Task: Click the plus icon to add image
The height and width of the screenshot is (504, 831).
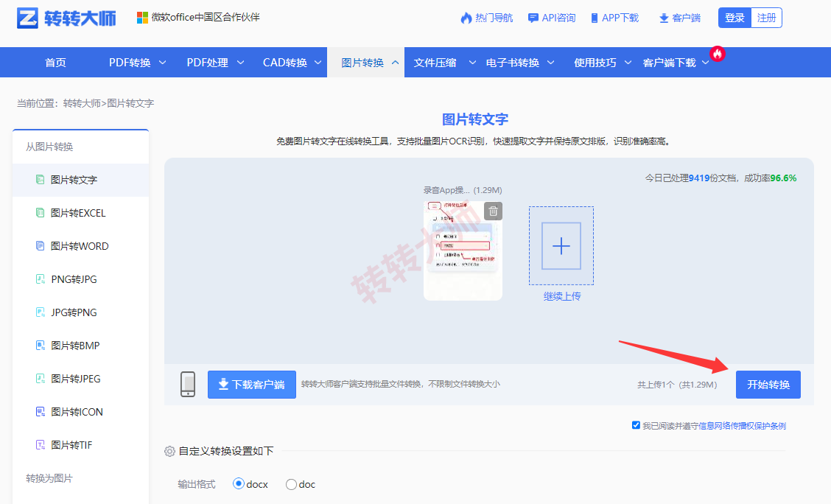Action: click(x=561, y=246)
